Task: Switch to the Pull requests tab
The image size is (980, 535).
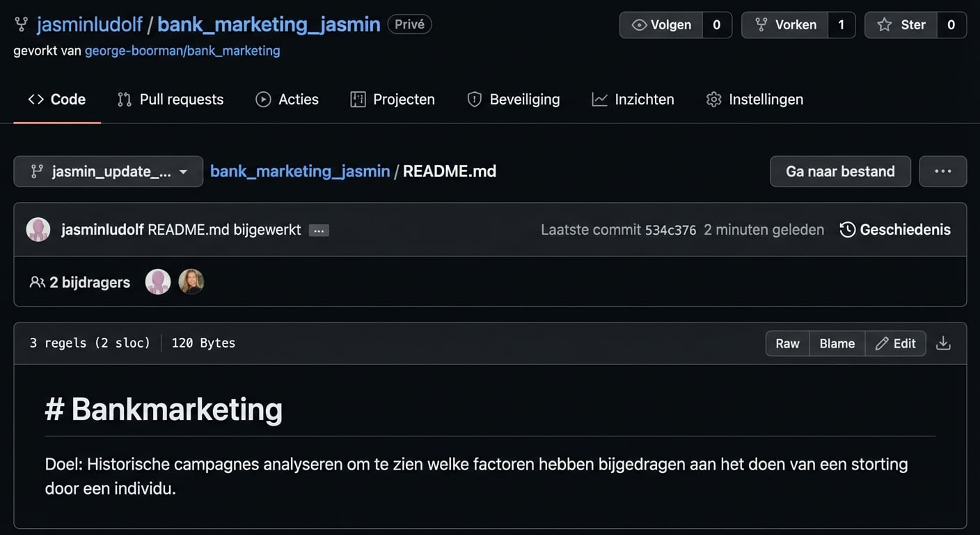Action: [170, 99]
